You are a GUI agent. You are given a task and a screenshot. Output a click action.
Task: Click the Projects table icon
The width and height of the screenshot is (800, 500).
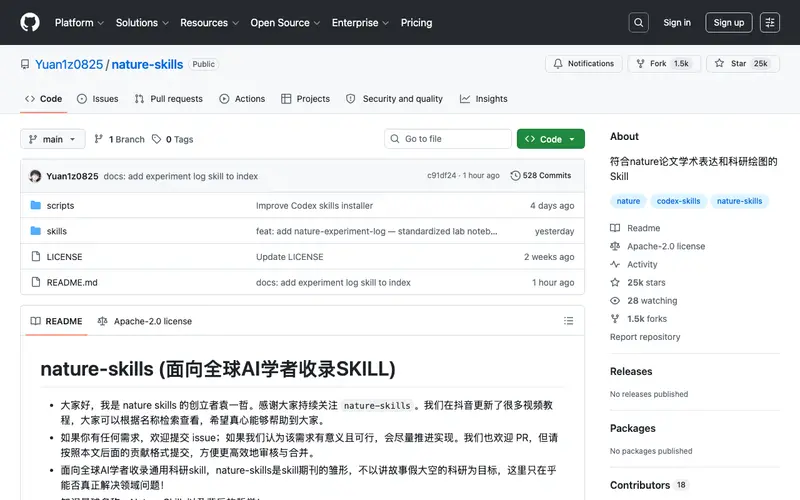tap(286, 99)
